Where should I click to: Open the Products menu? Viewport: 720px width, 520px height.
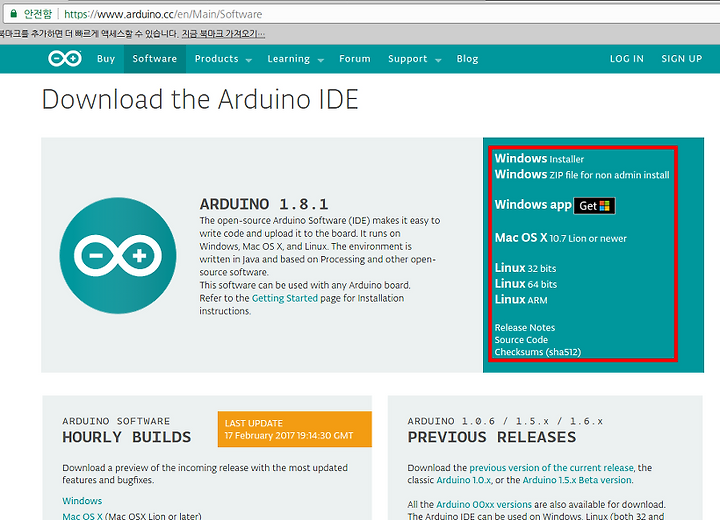click(x=216, y=59)
